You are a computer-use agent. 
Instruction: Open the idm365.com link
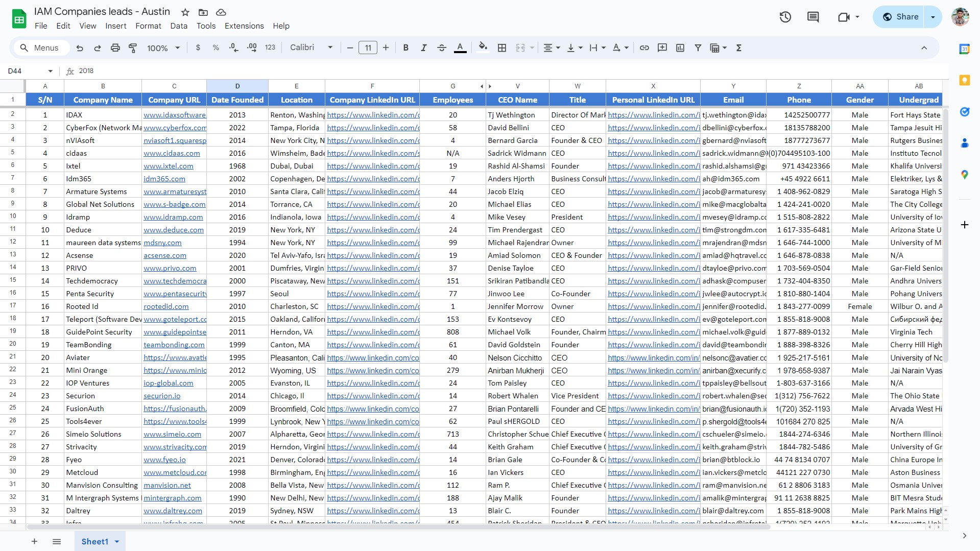(x=164, y=179)
